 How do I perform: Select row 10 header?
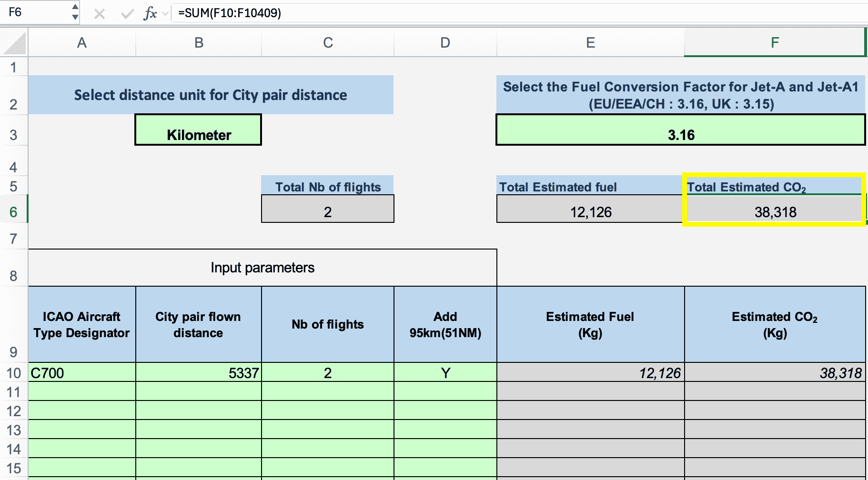[14, 373]
